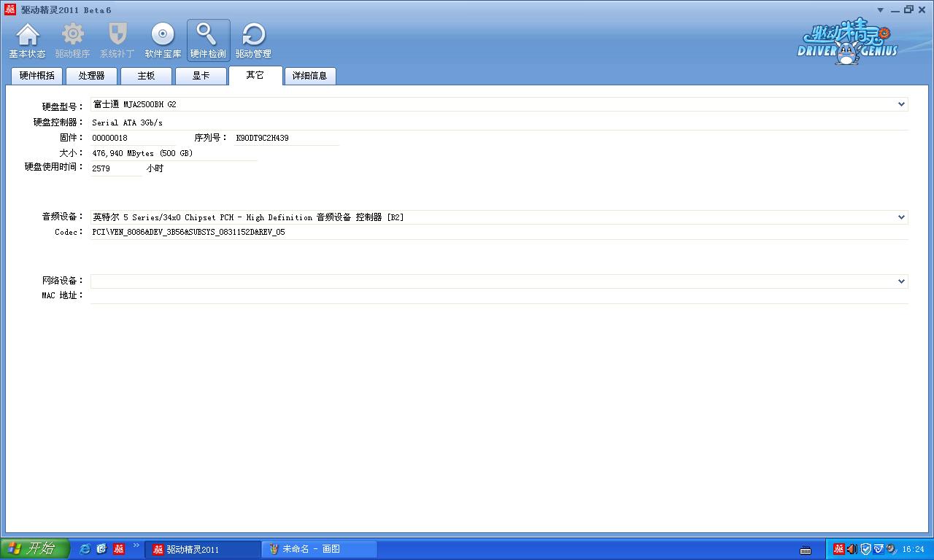Open the 基本状态 home section
The height and width of the screenshot is (560, 934).
pos(28,41)
